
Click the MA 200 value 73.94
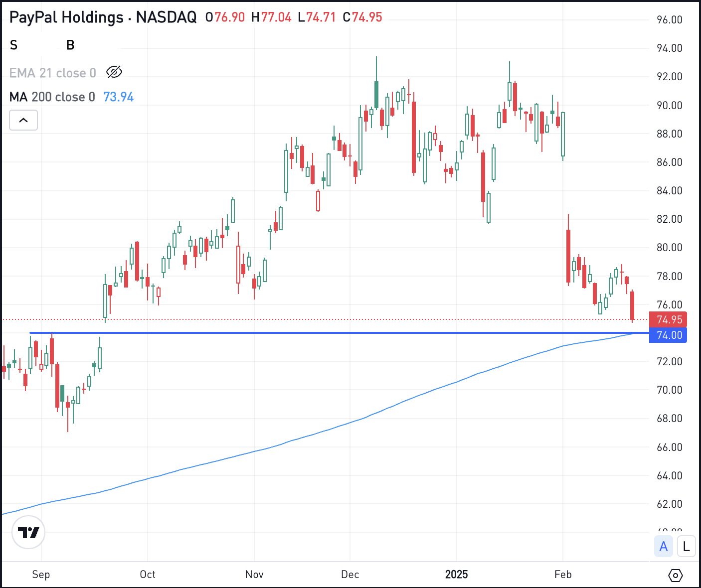(119, 97)
